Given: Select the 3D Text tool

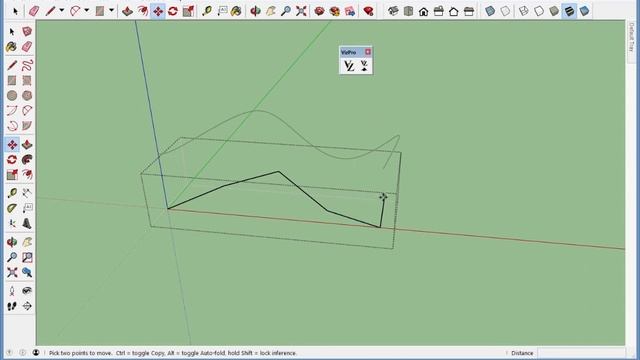Looking at the screenshot, I should tap(27, 223).
